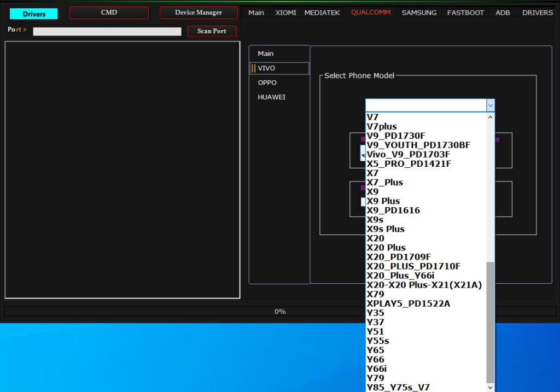The height and width of the screenshot is (392, 560).
Task: Switch to the Main top tab
Action: 256,13
